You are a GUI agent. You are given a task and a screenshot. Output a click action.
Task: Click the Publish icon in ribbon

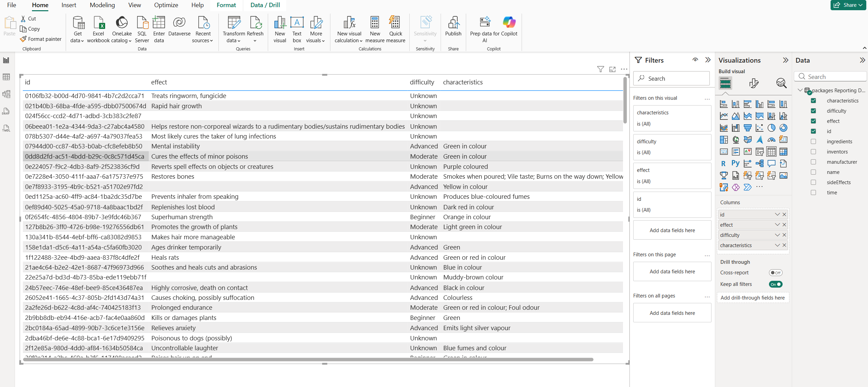click(453, 22)
